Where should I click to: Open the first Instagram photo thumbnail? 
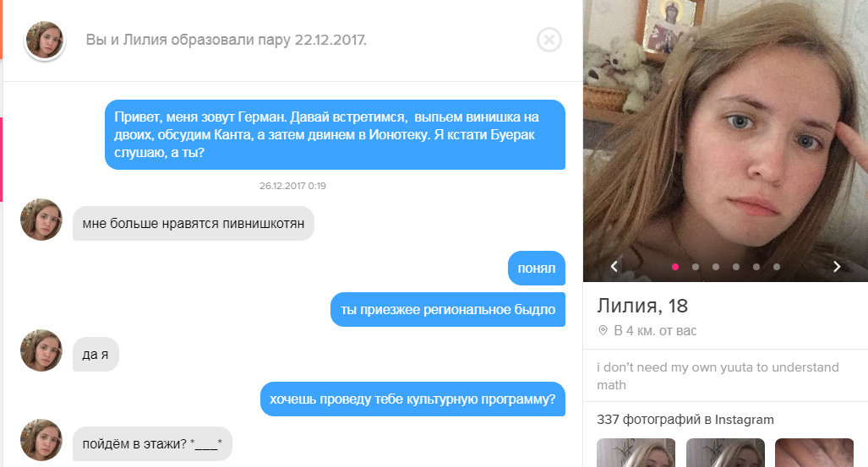click(x=636, y=453)
